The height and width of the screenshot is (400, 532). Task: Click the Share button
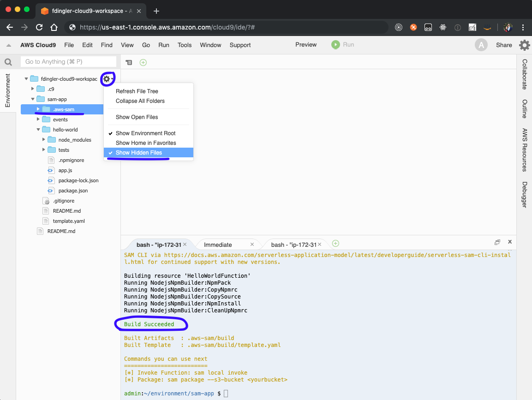tap(504, 45)
